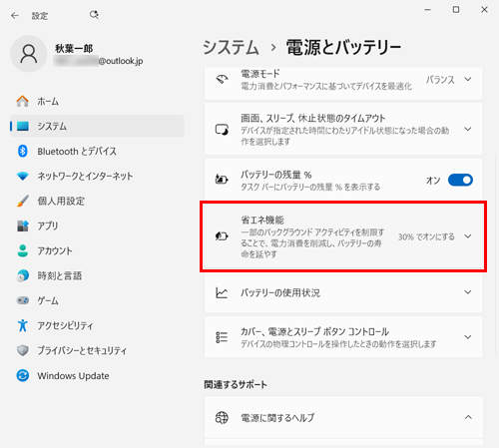Open 時刻と言語 settings page
Image resolution: width=499 pixels, height=448 pixels.
pyautogui.click(x=97, y=275)
